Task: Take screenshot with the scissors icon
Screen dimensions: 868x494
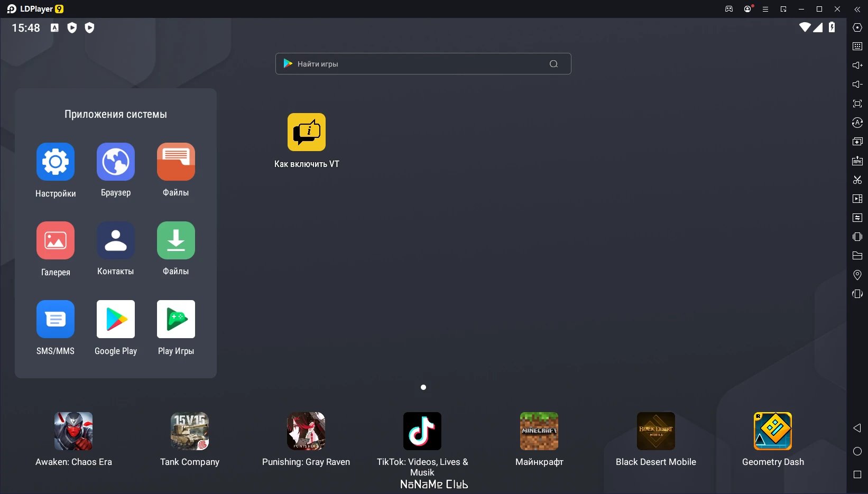Action: (x=857, y=180)
